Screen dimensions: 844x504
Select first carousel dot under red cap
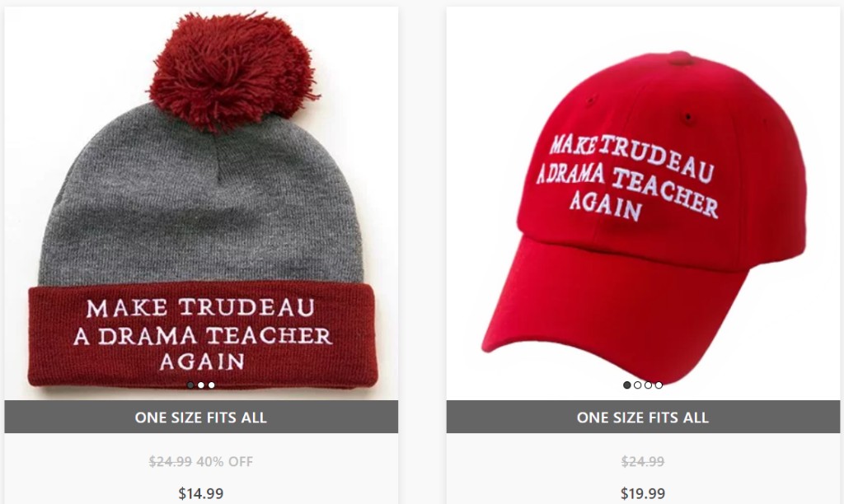click(626, 385)
